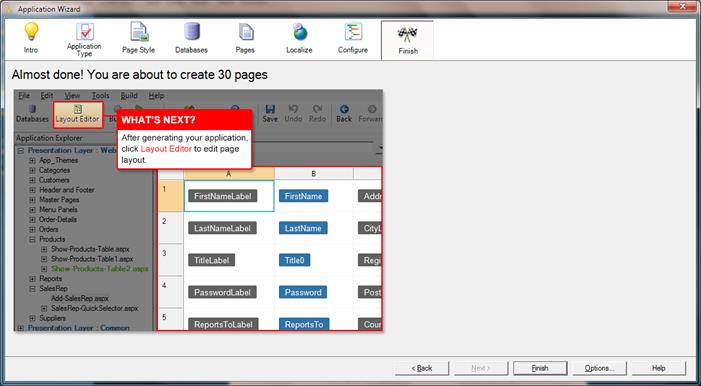This screenshot has height=386, width=701.
Task: Open the Intro lightbulb step
Action: (x=31, y=38)
